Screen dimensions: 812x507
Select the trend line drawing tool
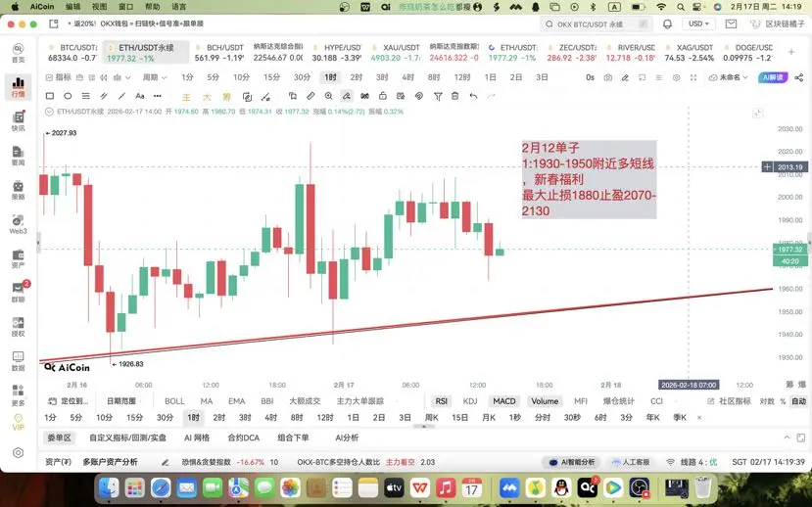tap(121, 96)
